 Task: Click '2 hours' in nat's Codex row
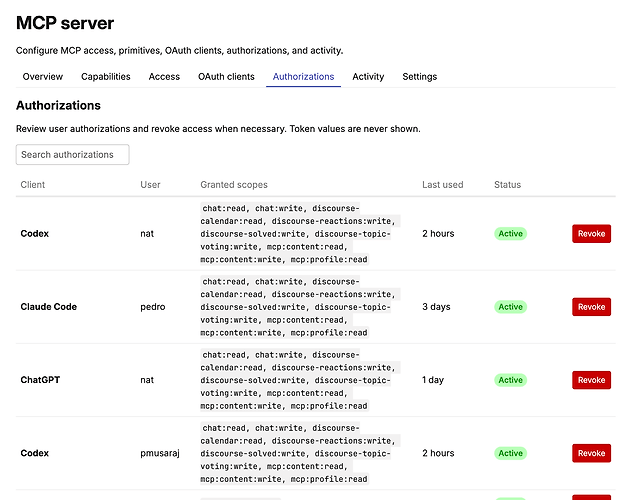click(x=438, y=234)
